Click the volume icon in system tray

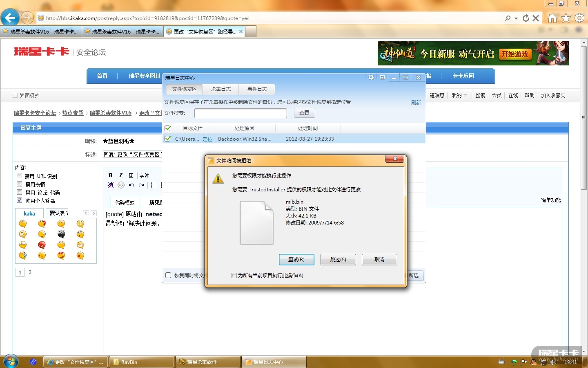coord(553,362)
